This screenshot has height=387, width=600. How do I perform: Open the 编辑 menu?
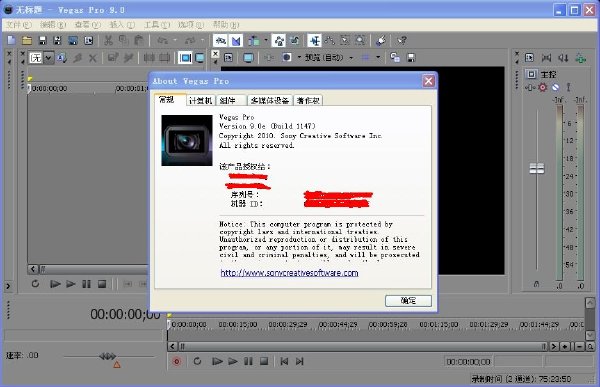click(x=53, y=25)
